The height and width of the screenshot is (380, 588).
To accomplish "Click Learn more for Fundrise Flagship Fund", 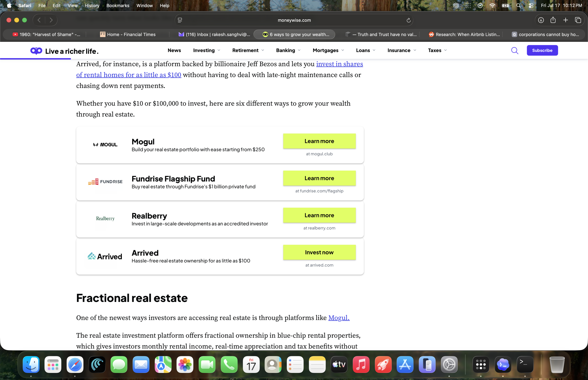I will 319,178.
